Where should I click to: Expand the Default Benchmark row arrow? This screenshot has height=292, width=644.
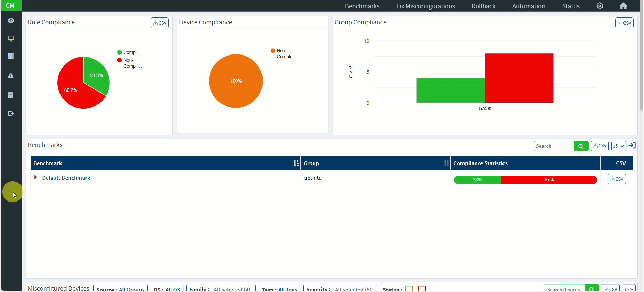point(36,177)
